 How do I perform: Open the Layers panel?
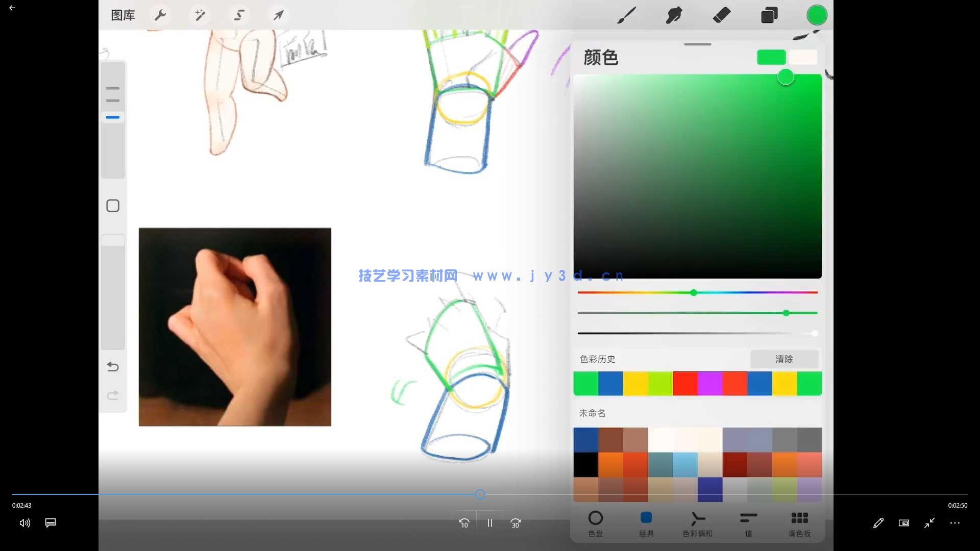[769, 15]
